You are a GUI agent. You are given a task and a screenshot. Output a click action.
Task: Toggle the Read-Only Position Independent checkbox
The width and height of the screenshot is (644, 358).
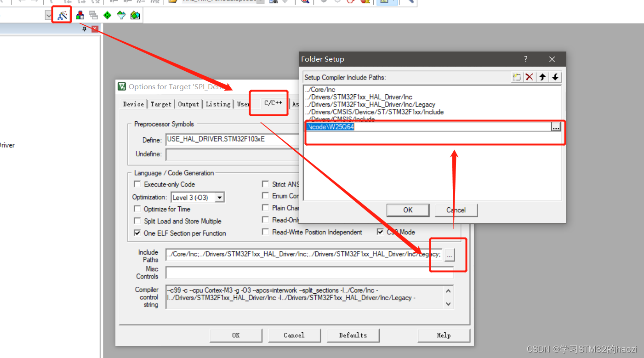[265, 220]
